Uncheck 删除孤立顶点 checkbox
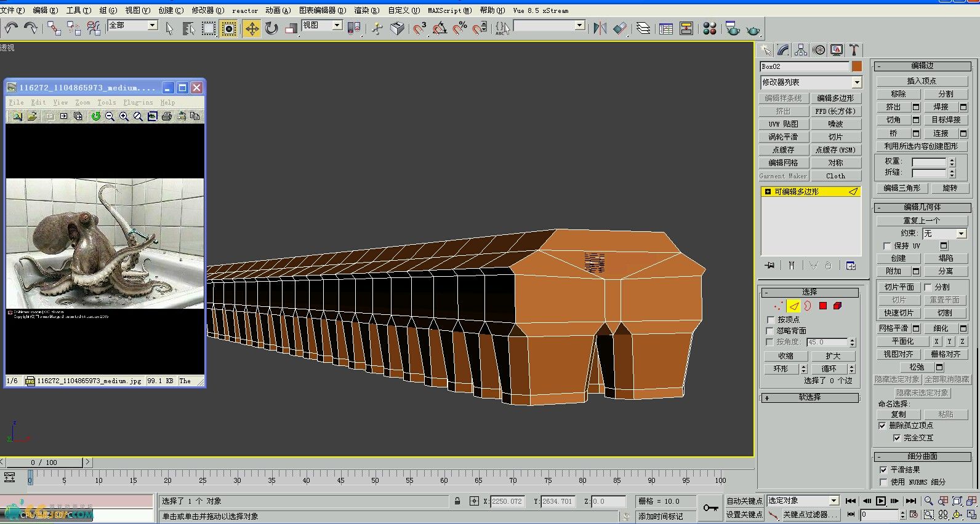Image resolution: width=980 pixels, height=524 pixels. pos(882,426)
